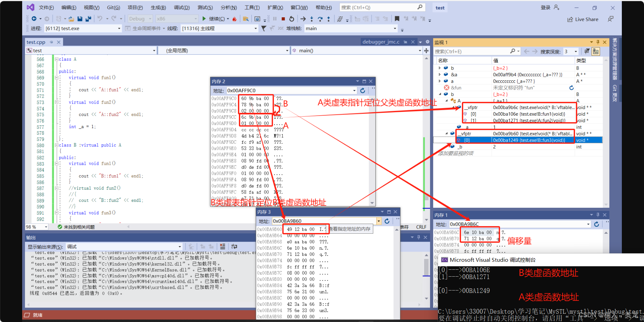
Task: Open the 搜索深度 depth dropdown
Action: (x=571, y=51)
